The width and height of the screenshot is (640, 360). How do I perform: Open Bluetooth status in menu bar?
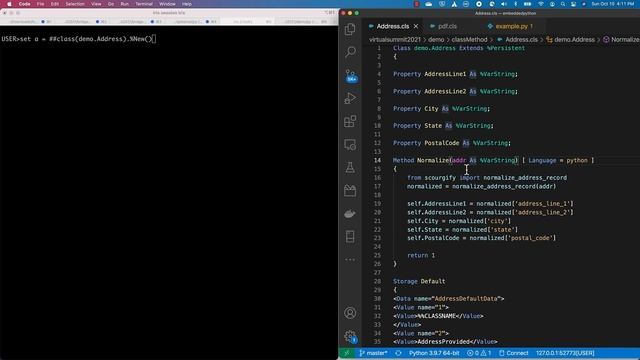coord(515,4)
